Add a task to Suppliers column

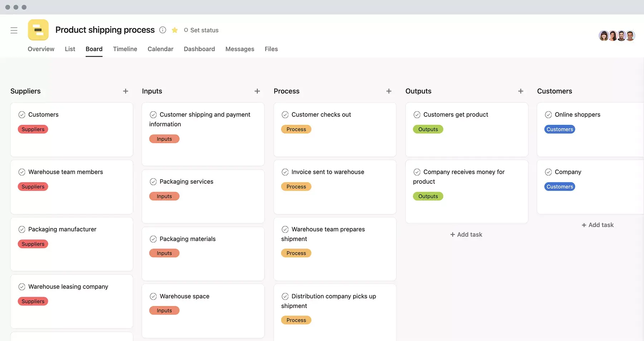click(x=126, y=91)
